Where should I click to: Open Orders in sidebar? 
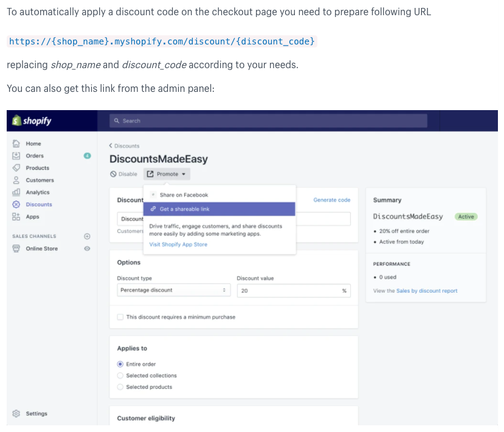click(35, 156)
